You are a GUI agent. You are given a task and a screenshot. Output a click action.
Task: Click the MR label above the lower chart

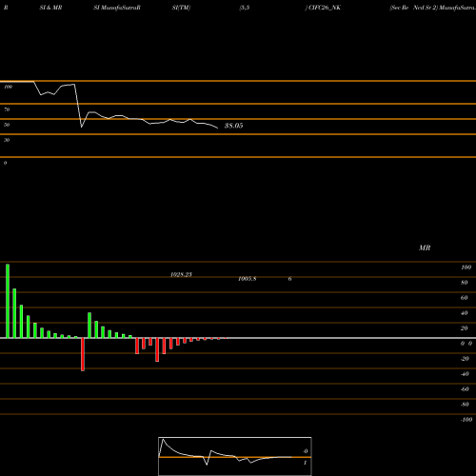(x=425, y=248)
